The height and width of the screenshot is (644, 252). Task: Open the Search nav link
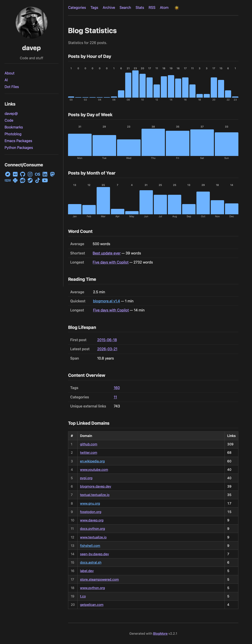click(125, 8)
